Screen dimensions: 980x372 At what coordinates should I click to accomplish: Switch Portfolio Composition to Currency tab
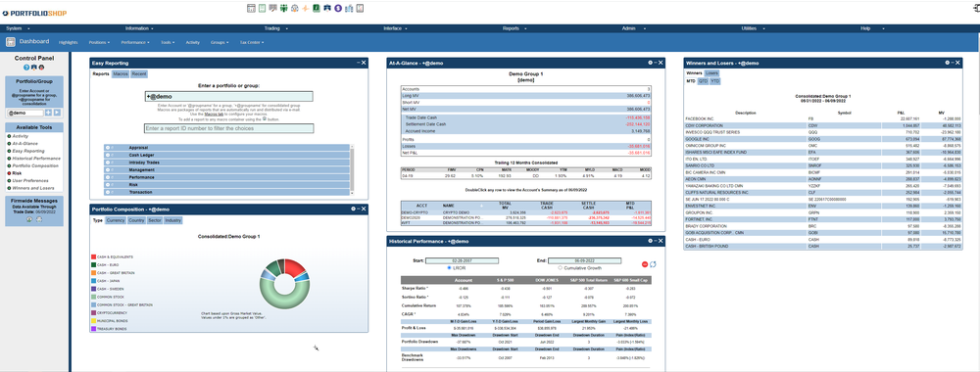(116, 220)
